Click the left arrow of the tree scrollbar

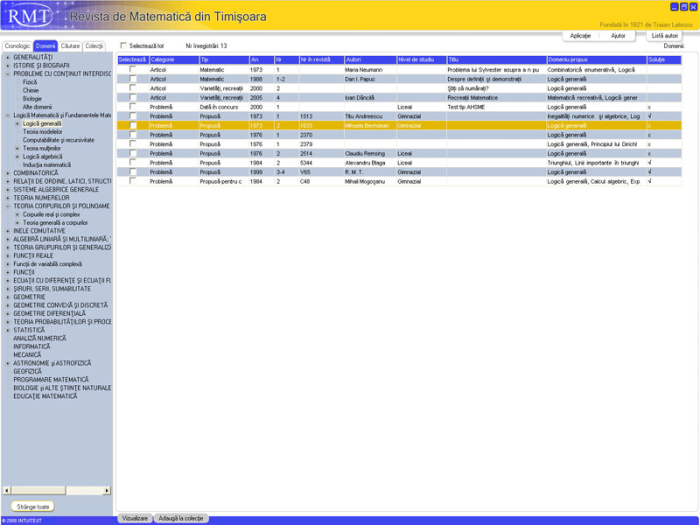click(x=7, y=491)
